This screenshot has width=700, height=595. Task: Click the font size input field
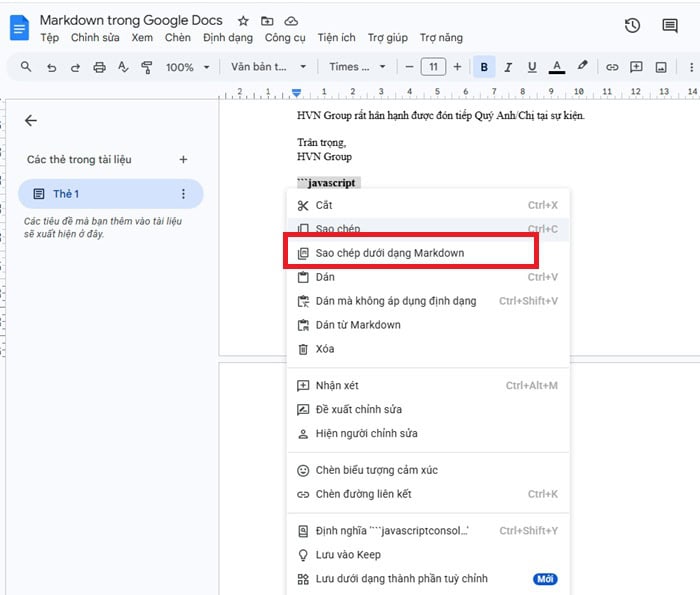click(x=433, y=67)
